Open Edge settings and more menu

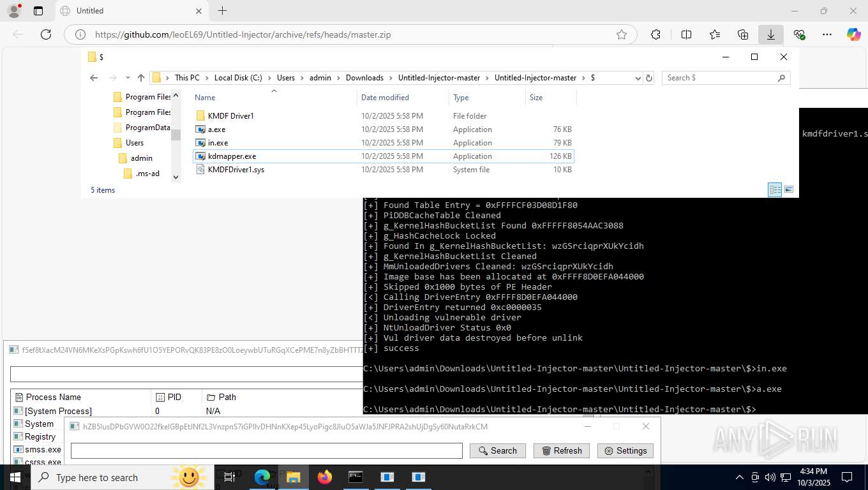click(827, 34)
